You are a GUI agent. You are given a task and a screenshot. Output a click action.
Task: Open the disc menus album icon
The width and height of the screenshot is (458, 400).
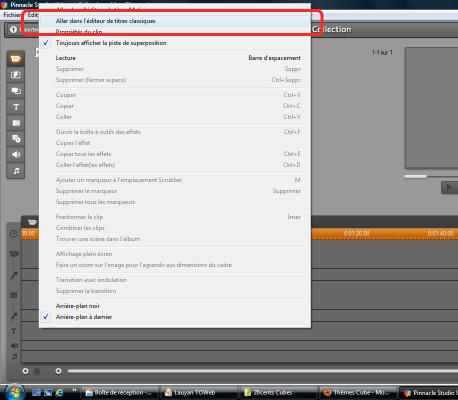coord(16,139)
